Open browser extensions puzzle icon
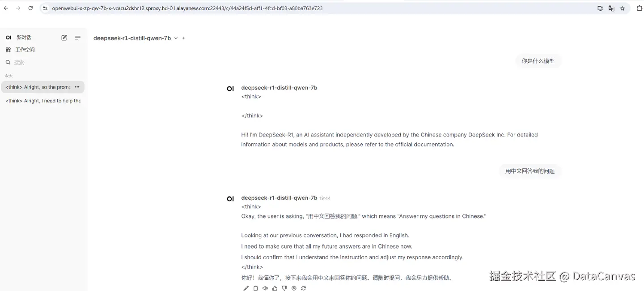The width and height of the screenshot is (644, 291). coord(640,8)
